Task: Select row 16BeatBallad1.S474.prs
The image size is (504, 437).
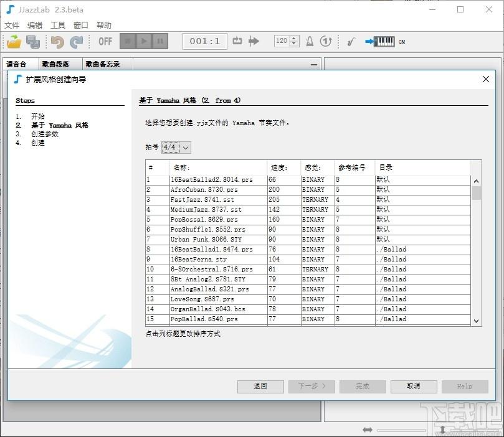Action: 308,250
